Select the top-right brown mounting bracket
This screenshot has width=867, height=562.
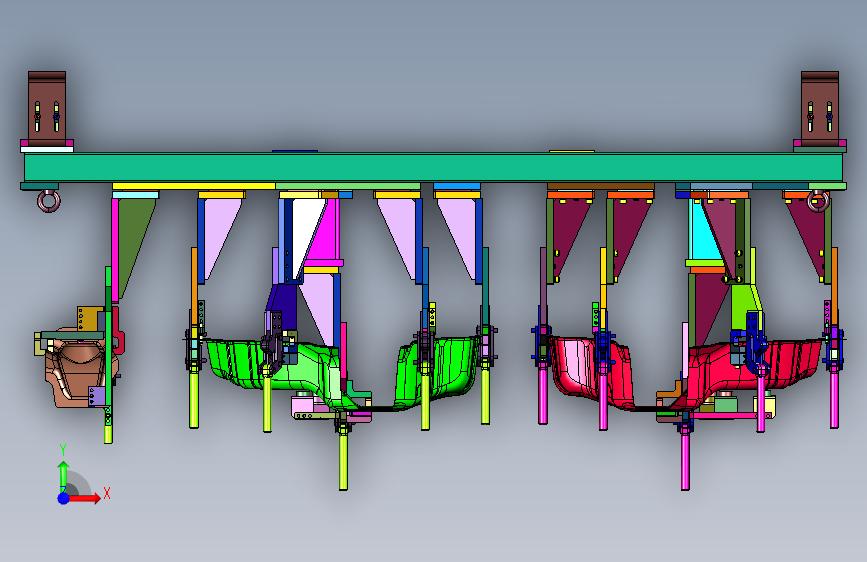coord(820,108)
